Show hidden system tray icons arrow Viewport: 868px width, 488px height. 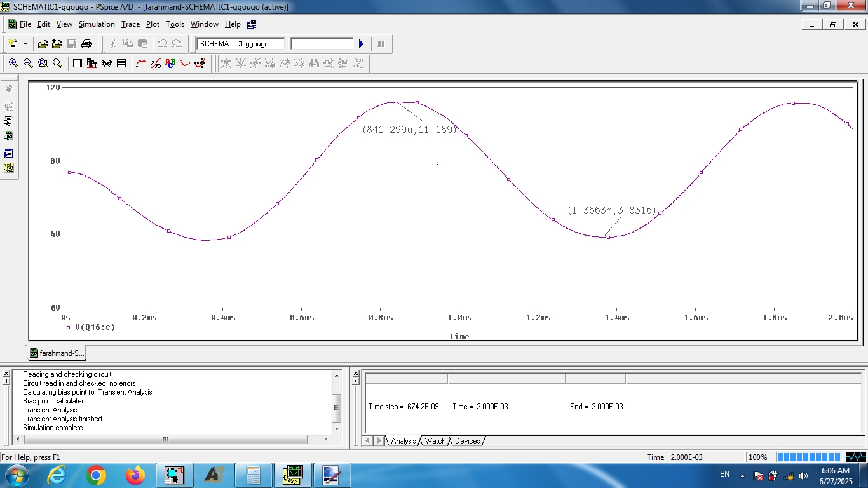[x=741, y=475]
